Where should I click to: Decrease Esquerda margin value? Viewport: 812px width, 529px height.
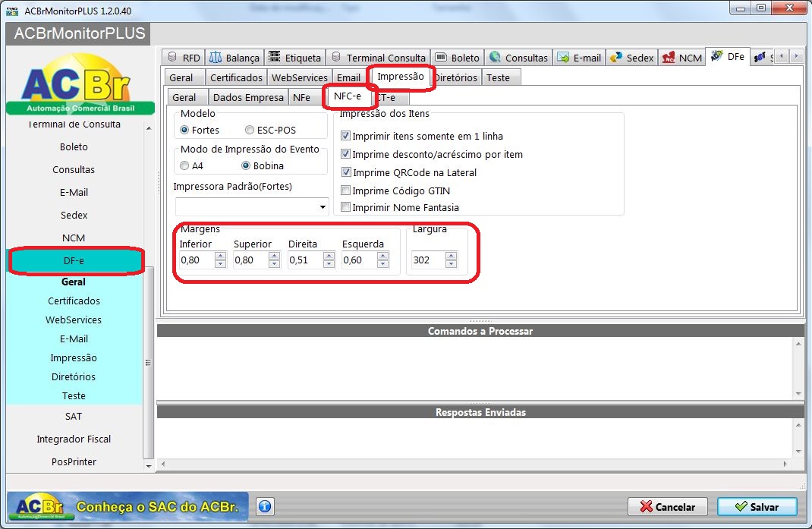[382, 263]
